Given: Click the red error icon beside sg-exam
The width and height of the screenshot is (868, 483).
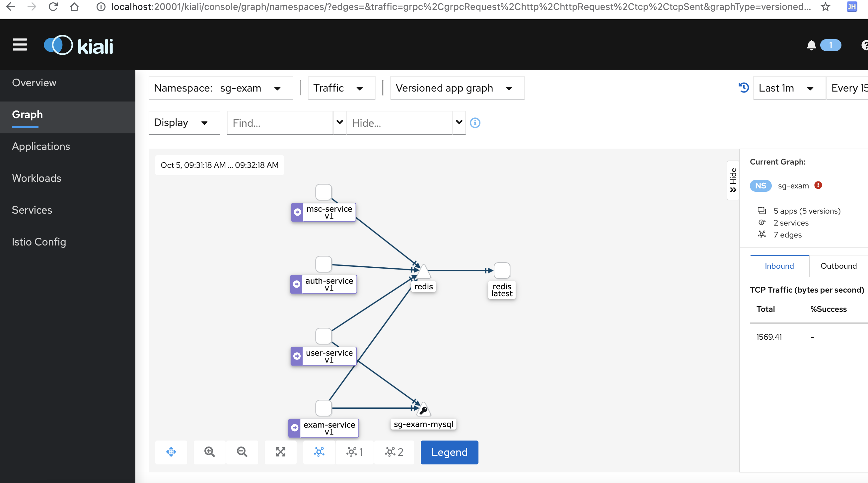Looking at the screenshot, I should (x=818, y=185).
